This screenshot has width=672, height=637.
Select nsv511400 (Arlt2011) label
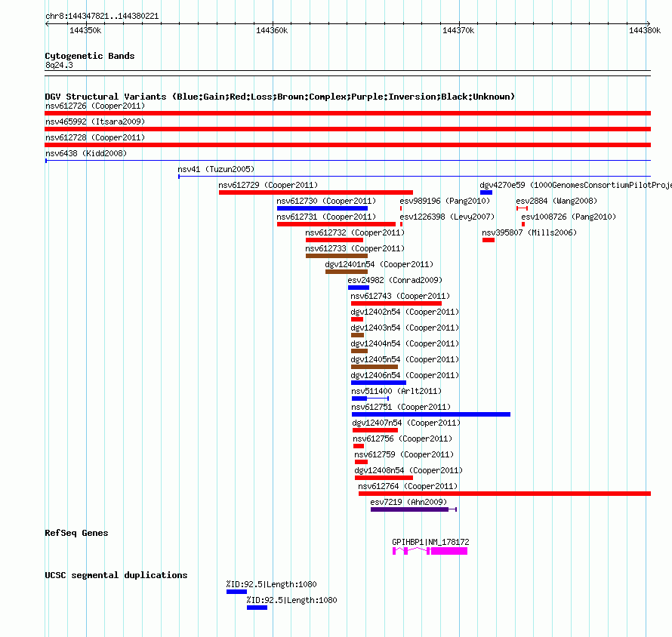pyautogui.click(x=396, y=391)
